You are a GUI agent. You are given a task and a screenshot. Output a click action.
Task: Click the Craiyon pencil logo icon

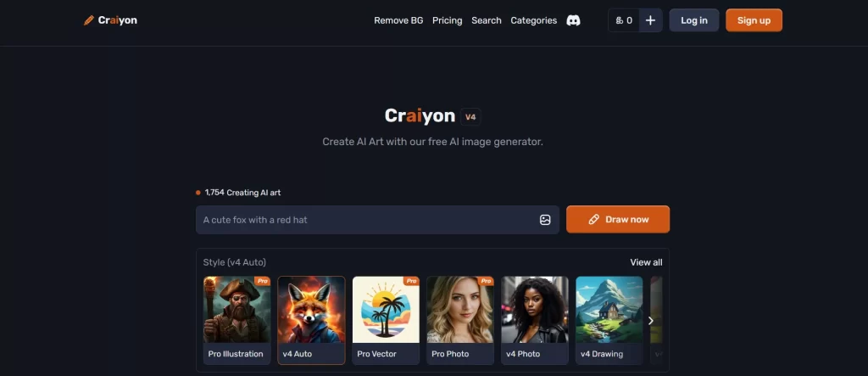click(88, 20)
